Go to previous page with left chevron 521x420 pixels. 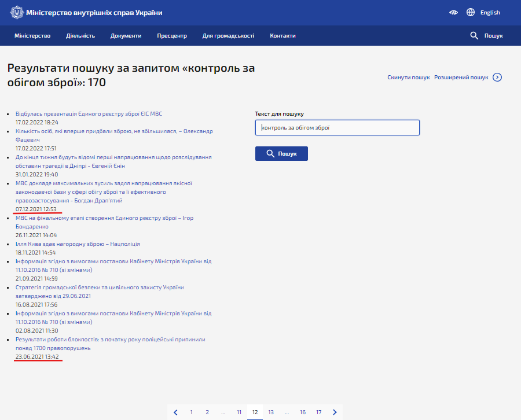(x=175, y=412)
